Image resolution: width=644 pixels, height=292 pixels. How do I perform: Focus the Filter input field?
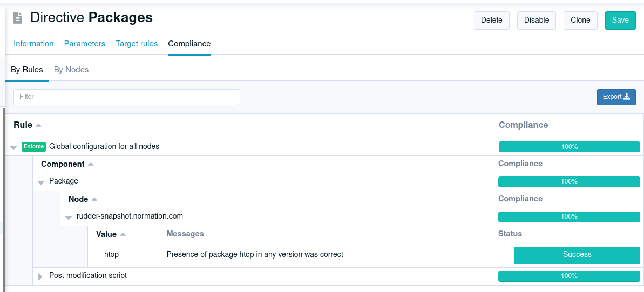[127, 97]
